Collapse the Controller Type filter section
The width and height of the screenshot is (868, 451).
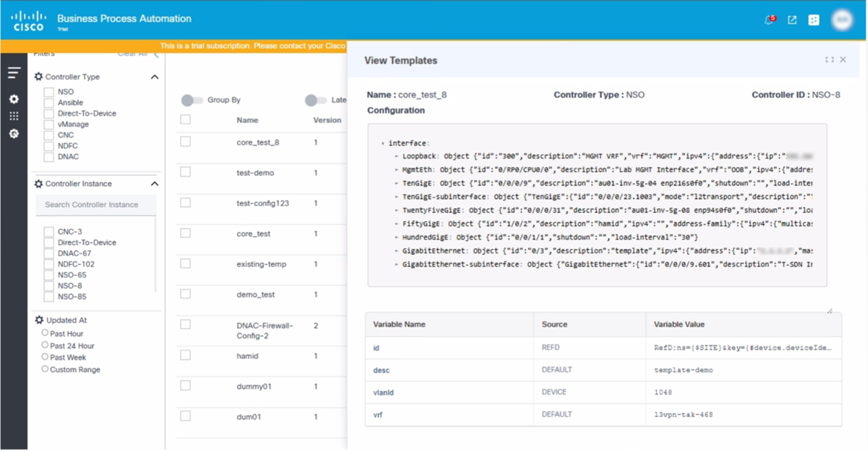click(155, 77)
